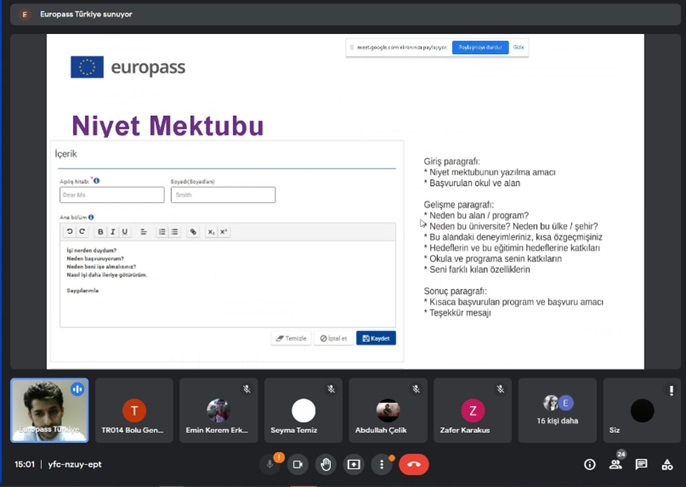
Task: Open the meeting details info icon
Action: pyautogui.click(x=589, y=464)
